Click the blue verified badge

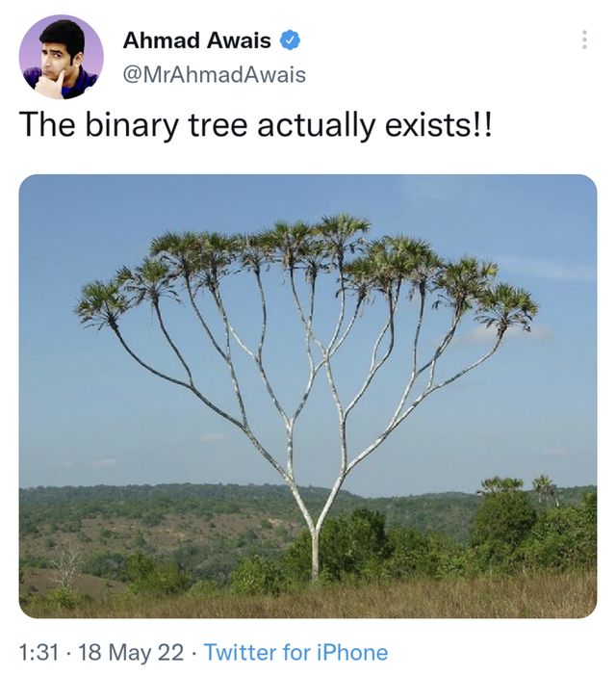tap(290, 40)
